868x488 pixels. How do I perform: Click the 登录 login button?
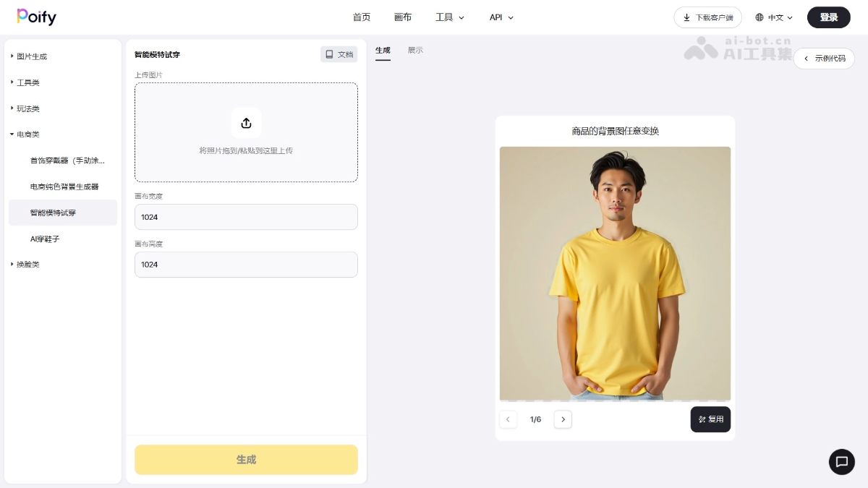coord(829,17)
